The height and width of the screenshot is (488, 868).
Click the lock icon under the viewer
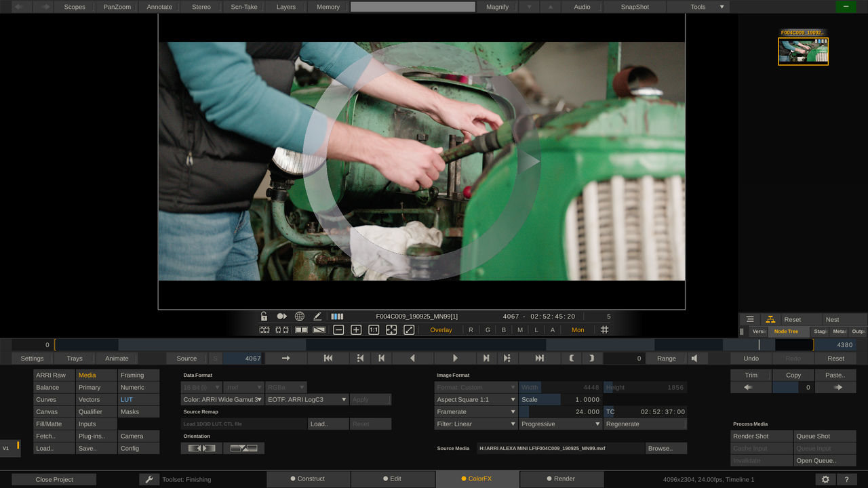pyautogui.click(x=264, y=317)
